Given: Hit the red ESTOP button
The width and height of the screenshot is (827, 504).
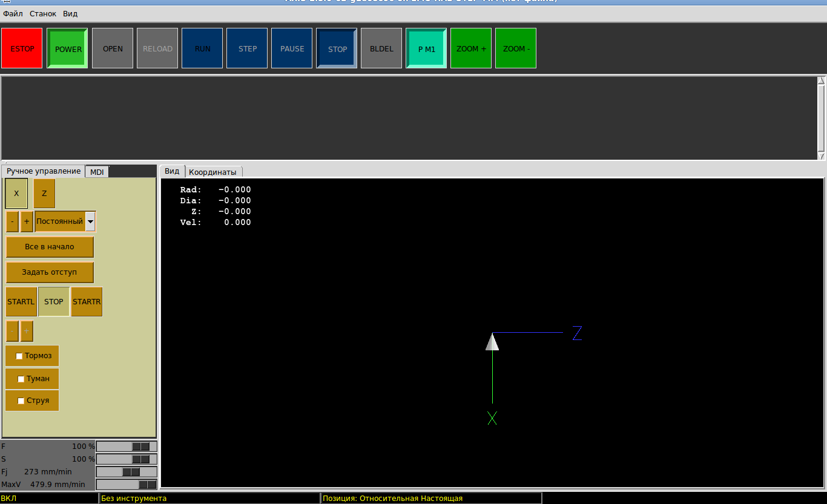Looking at the screenshot, I should click(x=22, y=48).
